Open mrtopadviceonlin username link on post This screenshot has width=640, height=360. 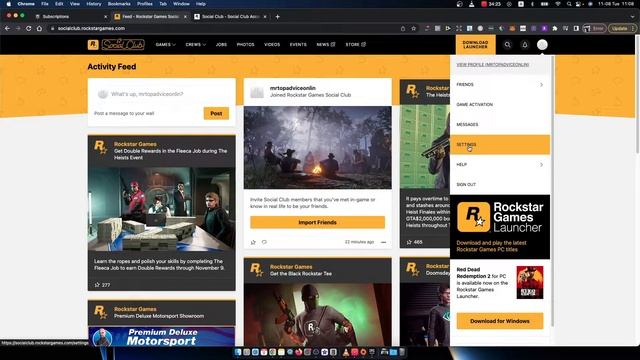tap(293, 88)
